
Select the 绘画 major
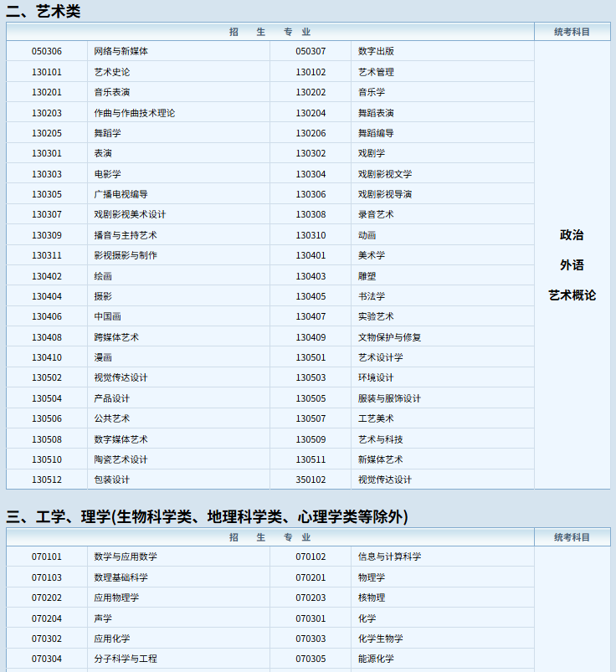point(103,276)
